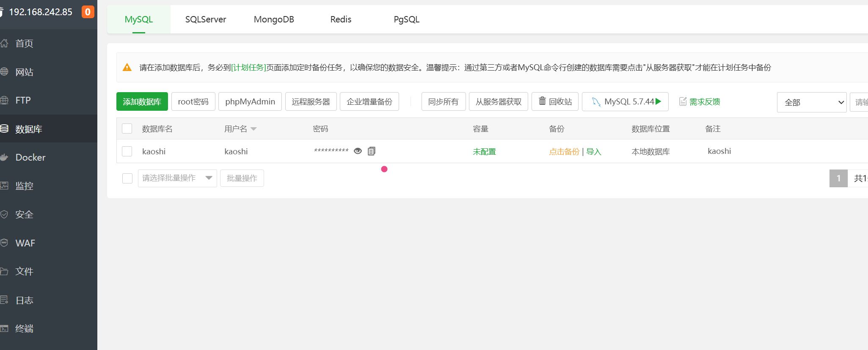Open the 需求反馈 feedback link
868x350 pixels.
(x=700, y=102)
